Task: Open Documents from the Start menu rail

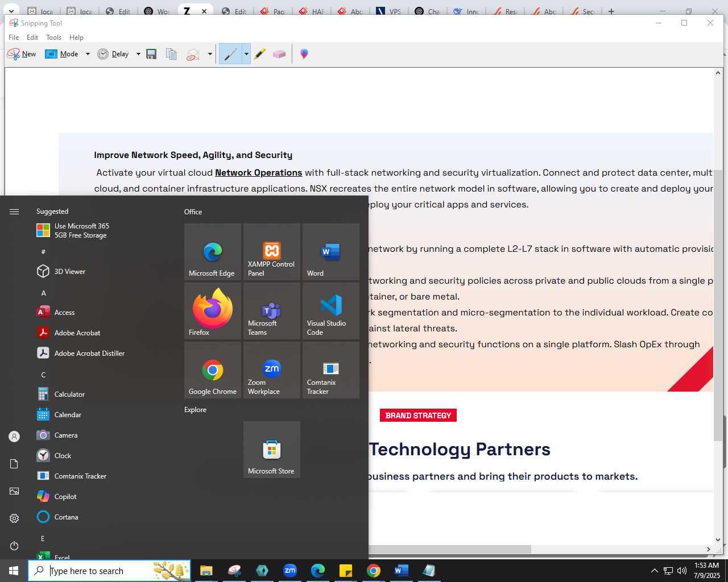Action: coord(14,464)
